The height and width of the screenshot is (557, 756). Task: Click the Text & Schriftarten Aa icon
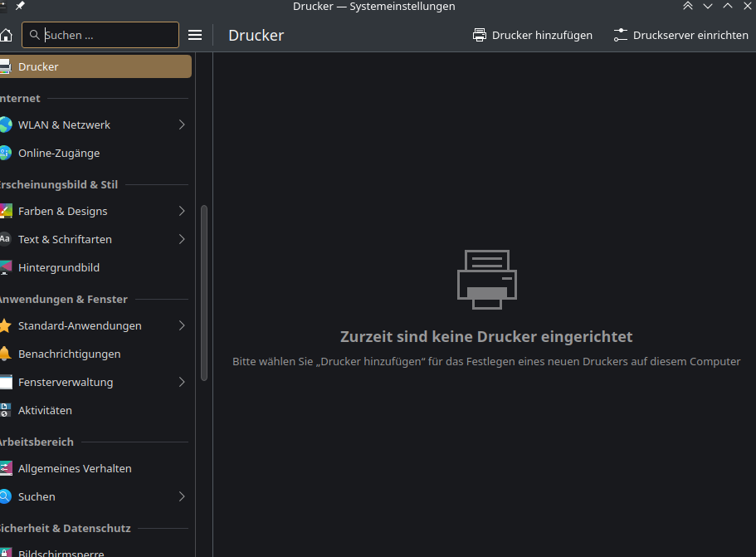pos(7,239)
